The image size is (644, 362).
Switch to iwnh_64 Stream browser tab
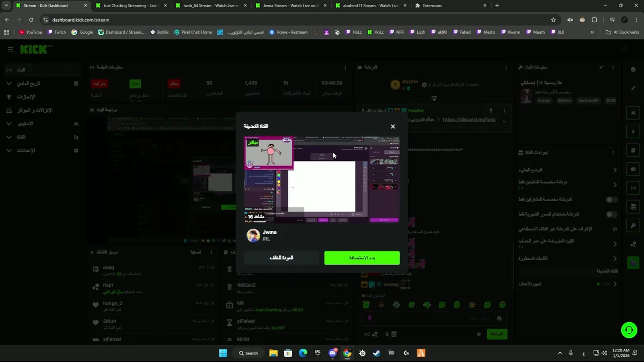click(211, 6)
